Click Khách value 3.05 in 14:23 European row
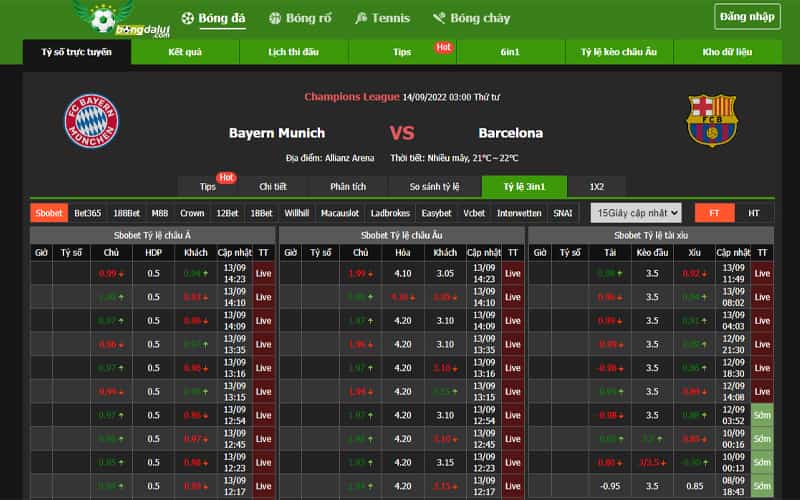The image size is (800, 500). pos(445,273)
